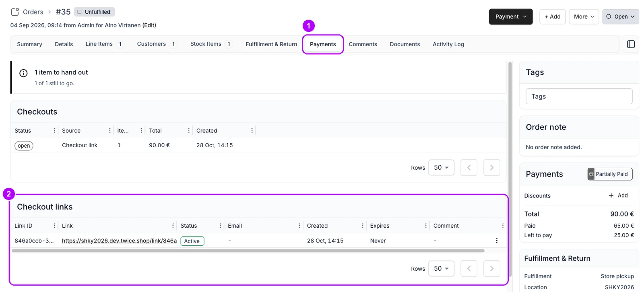Go to next page in Checkout links
The height and width of the screenshot is (292, 644).
coord(491,269)
